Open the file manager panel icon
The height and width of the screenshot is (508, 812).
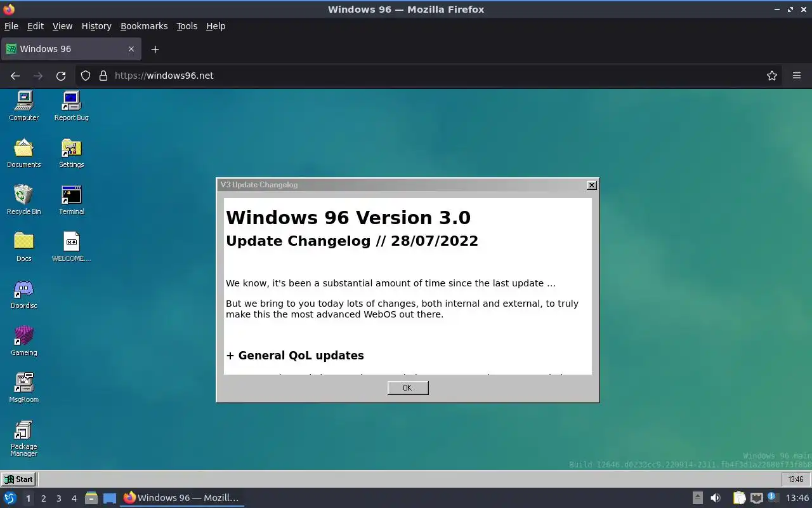coord(91,498)
